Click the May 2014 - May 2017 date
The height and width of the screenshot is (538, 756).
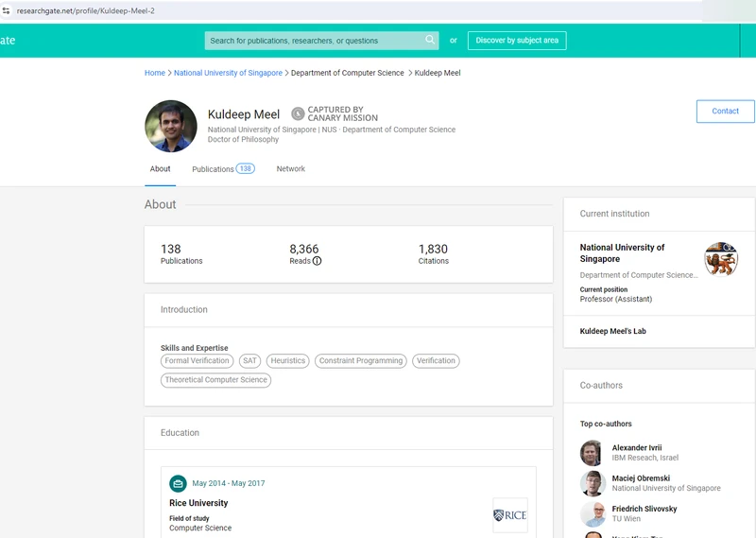(229, 483)
